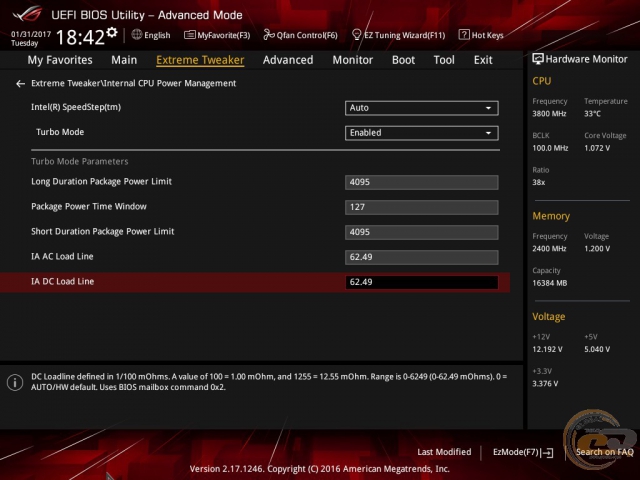Click the 01/31/2017 date text
The width and height of the screenshot is (640, 480).
(x=31, y=34)
